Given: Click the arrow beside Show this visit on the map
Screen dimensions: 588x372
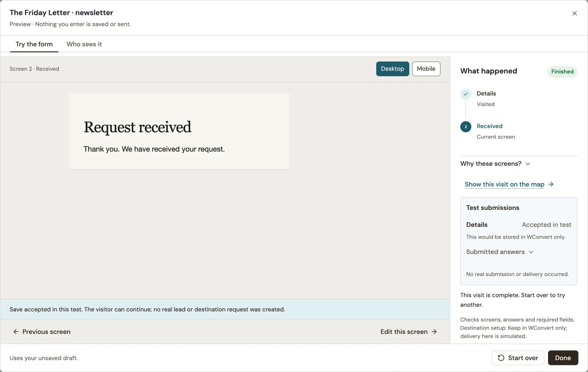Looking at the screenshot, I should 551,184.
